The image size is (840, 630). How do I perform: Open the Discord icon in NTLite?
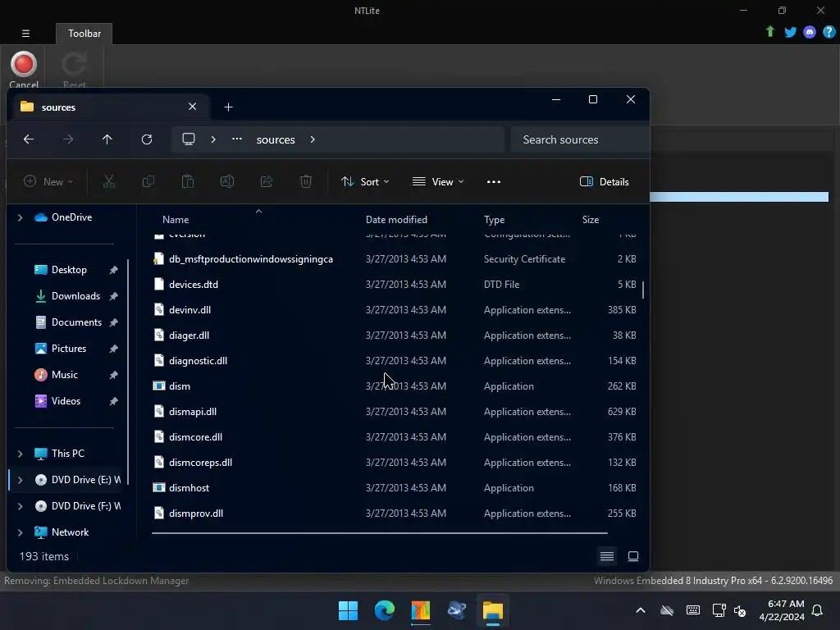coord(810,32)
